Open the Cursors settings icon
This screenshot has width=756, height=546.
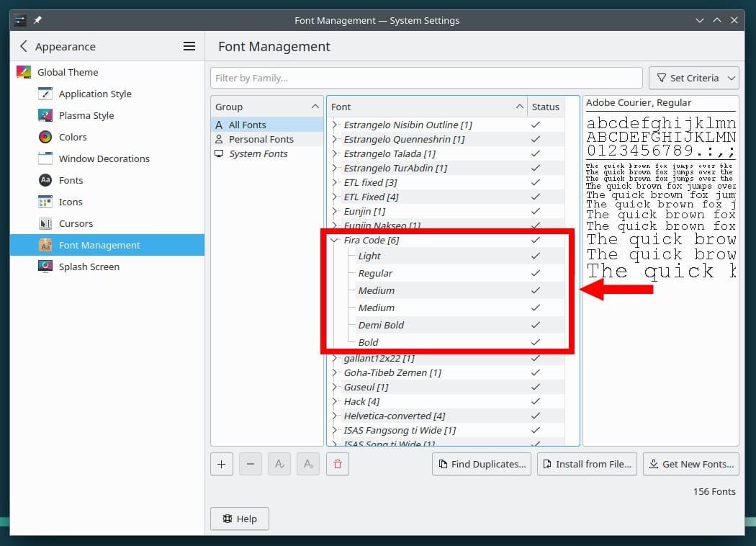[x=45, y=223]
